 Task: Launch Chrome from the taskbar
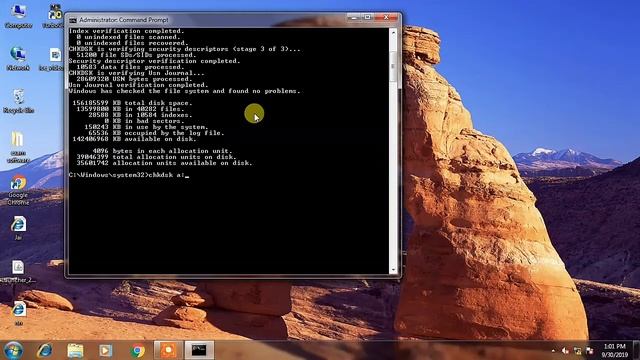(x=137, y=350)
